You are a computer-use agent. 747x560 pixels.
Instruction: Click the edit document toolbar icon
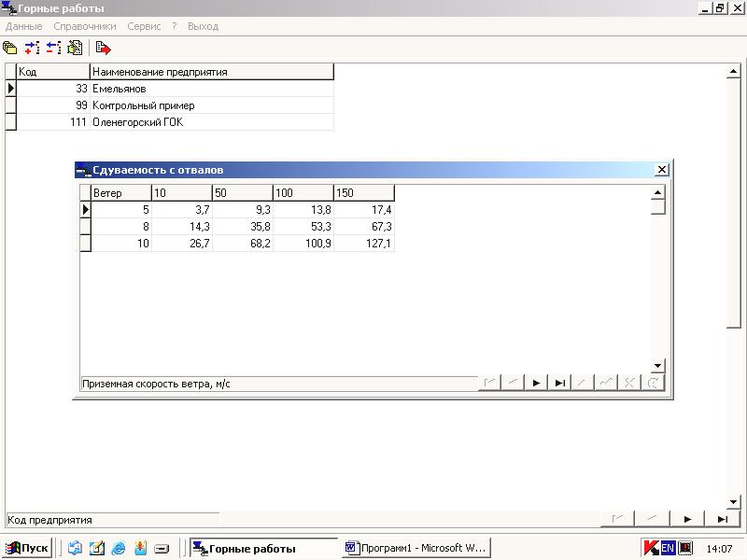coord(75,49)
